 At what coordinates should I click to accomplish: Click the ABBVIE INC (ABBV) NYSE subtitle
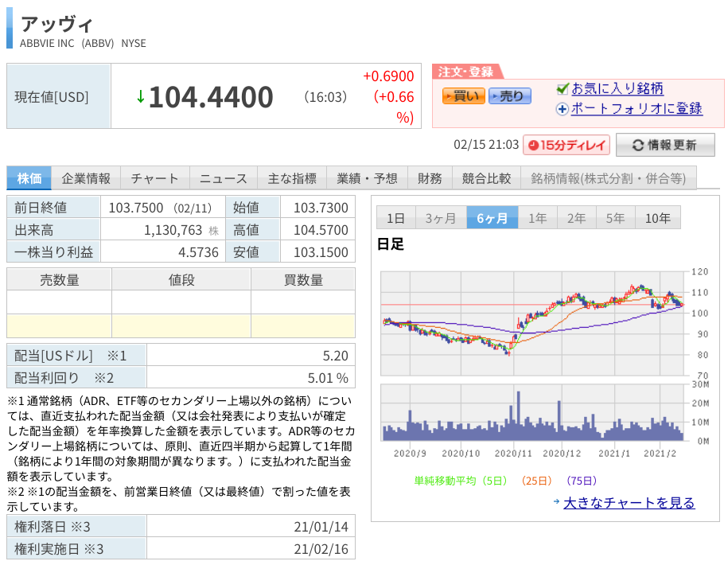point(83,43)
